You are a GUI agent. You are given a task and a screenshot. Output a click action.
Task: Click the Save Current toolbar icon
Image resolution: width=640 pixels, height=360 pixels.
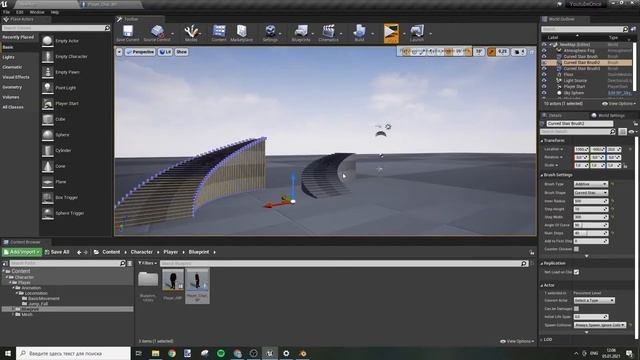[x=128, y=33]
